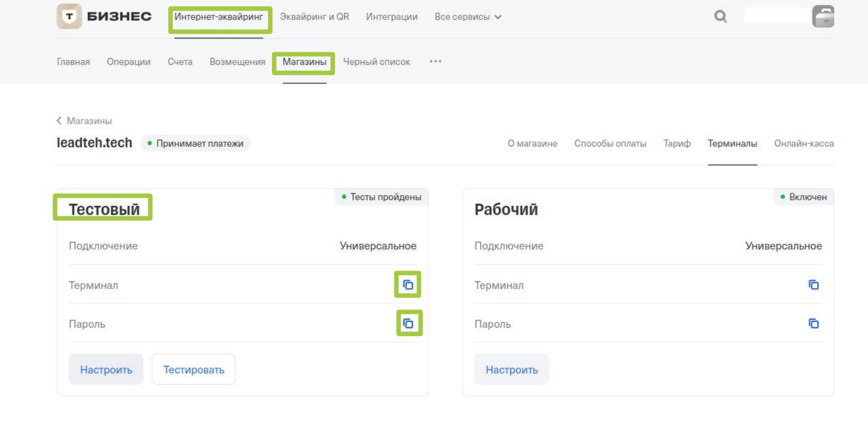Click the search magnifier icon
Image resolution: width=868 pixels, height=424 pixels.
pos(719,17)
